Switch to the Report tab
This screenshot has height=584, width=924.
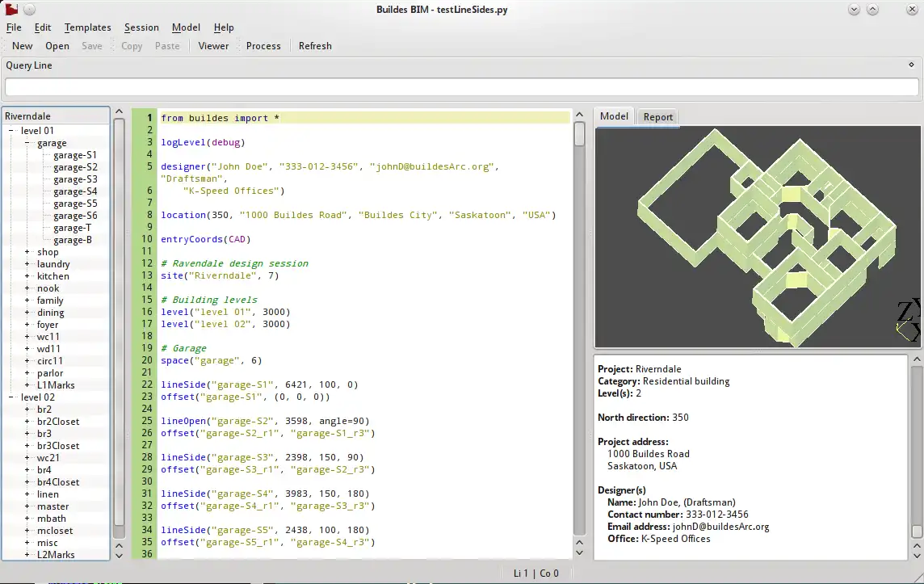tap(657, 117)
